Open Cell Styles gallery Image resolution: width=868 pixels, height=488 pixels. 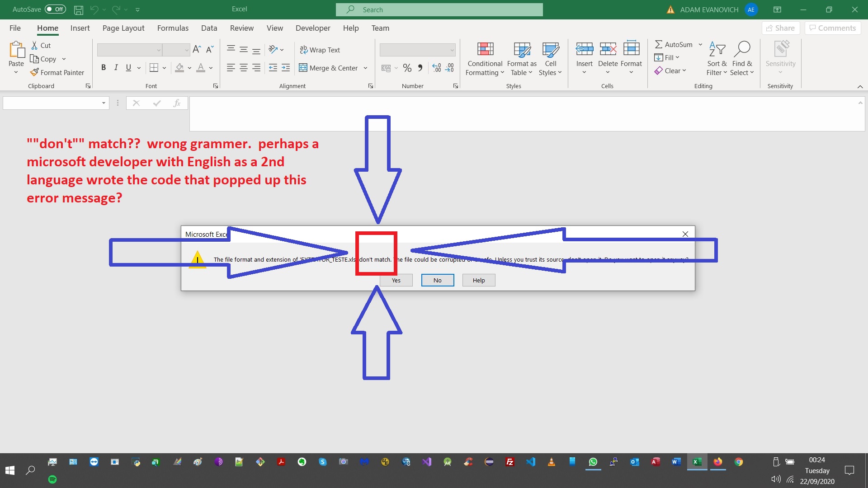click(550, 59)
